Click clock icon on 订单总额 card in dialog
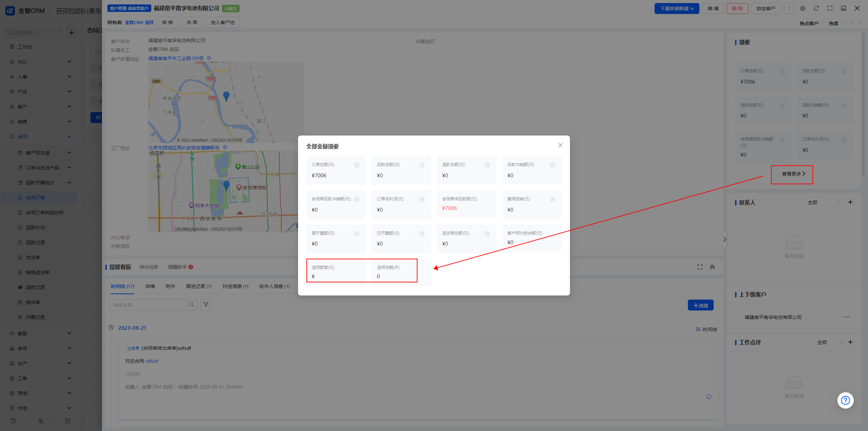Viewport: 868px width, 431px height. pos(357,165)
